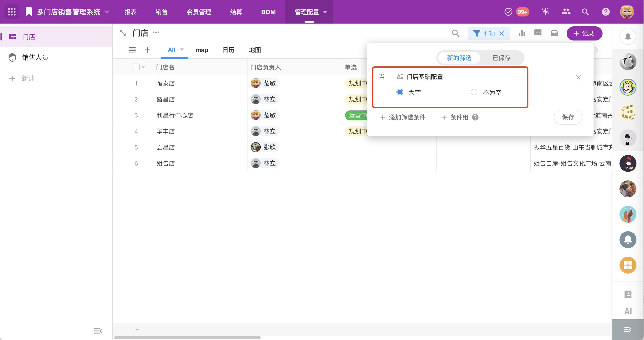Click the + 记录 button

point(584,33)
